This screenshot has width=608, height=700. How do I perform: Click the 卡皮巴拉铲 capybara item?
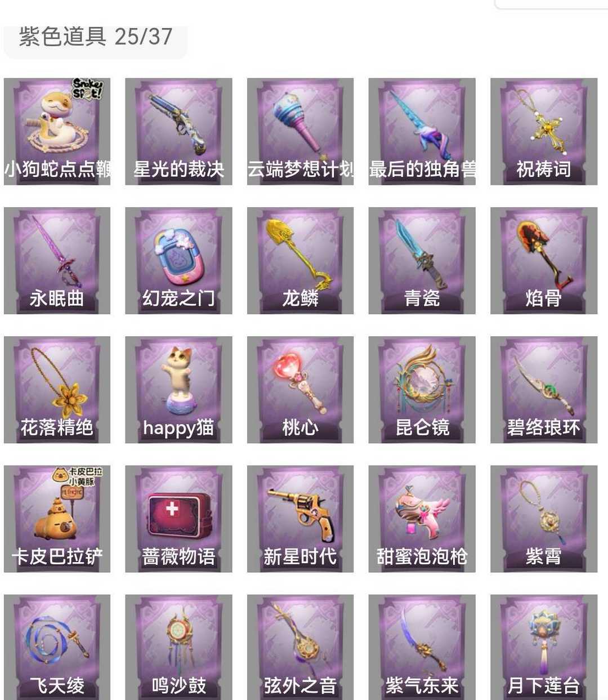(x=57, y=519)
